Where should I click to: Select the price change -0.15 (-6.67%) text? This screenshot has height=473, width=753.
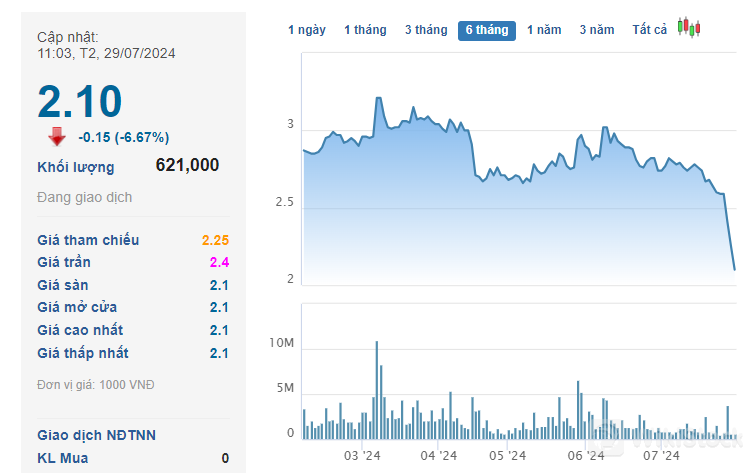(x=124, y=137)
